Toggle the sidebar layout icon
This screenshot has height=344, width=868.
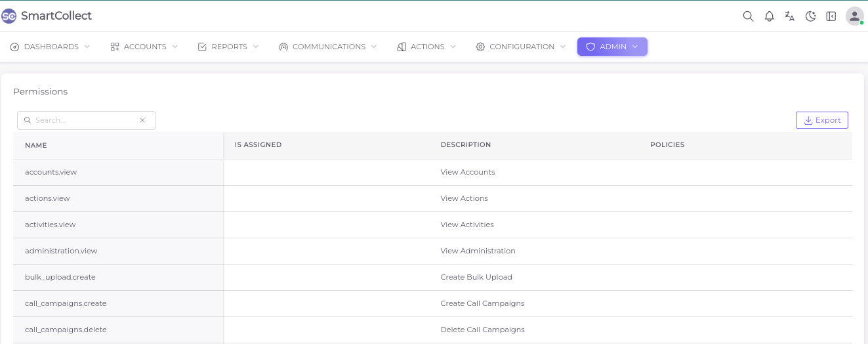pyautogui.click(x=831, y=16)
